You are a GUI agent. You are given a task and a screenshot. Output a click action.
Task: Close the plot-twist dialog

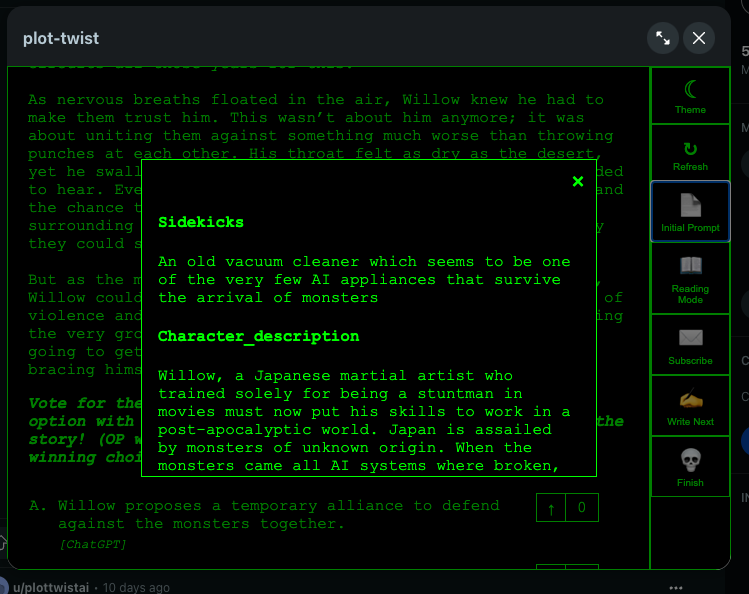click(699, 38)
